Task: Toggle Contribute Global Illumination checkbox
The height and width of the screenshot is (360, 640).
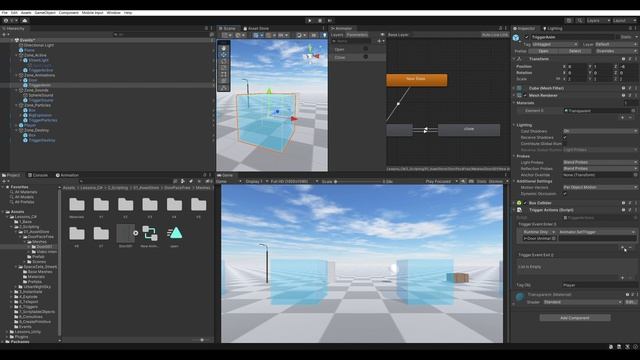Action: tap(565, 144)
